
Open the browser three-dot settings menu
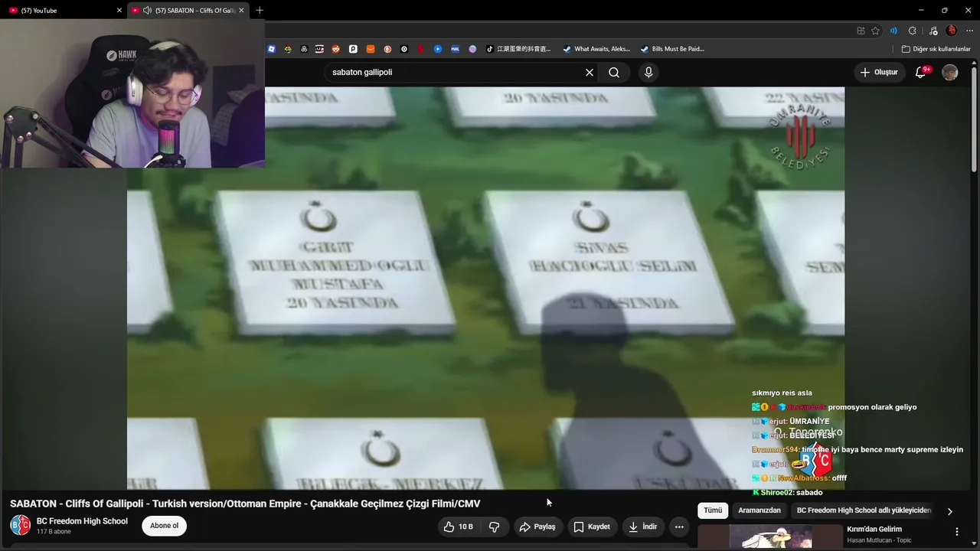970,31
